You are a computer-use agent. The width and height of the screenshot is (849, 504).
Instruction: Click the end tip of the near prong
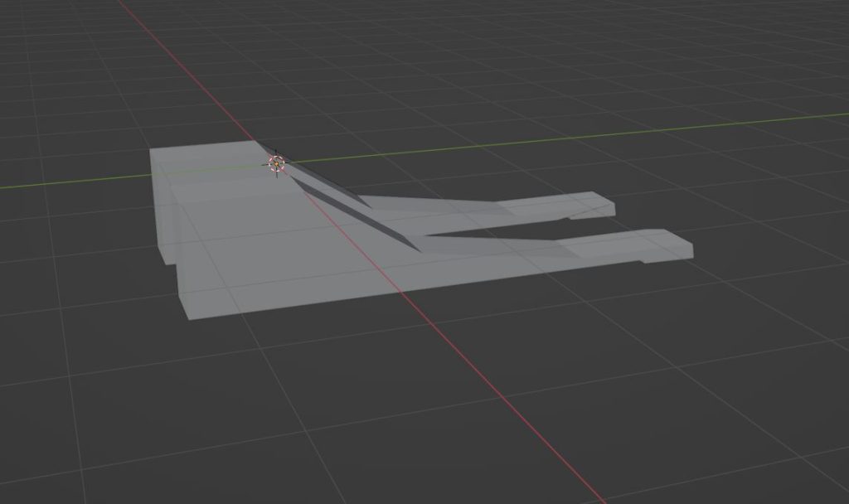(687, 247)
